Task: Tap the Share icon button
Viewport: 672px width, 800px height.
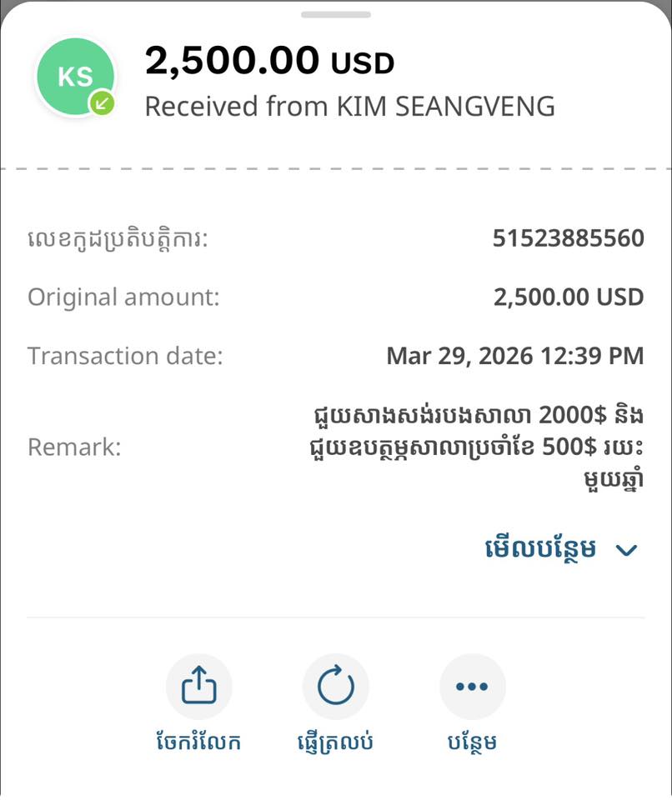Action: point(198,687)
